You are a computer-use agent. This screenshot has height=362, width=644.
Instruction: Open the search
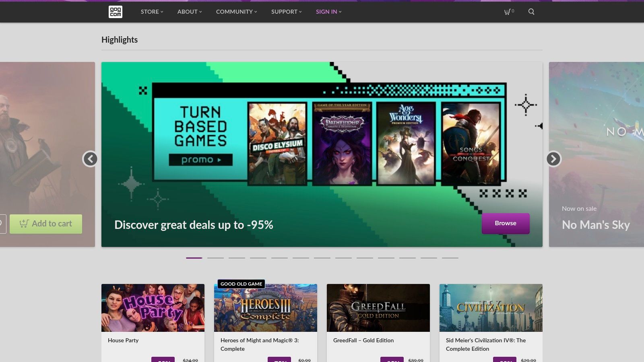click(531, 12)
